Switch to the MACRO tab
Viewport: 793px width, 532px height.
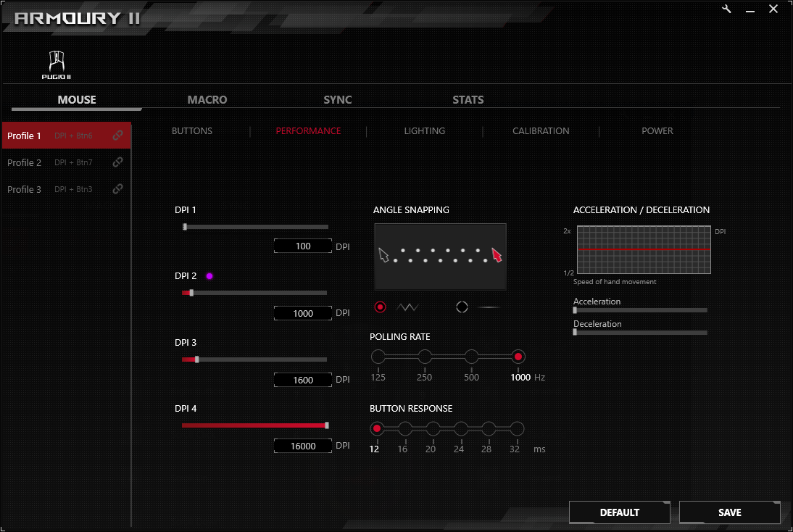207,99
